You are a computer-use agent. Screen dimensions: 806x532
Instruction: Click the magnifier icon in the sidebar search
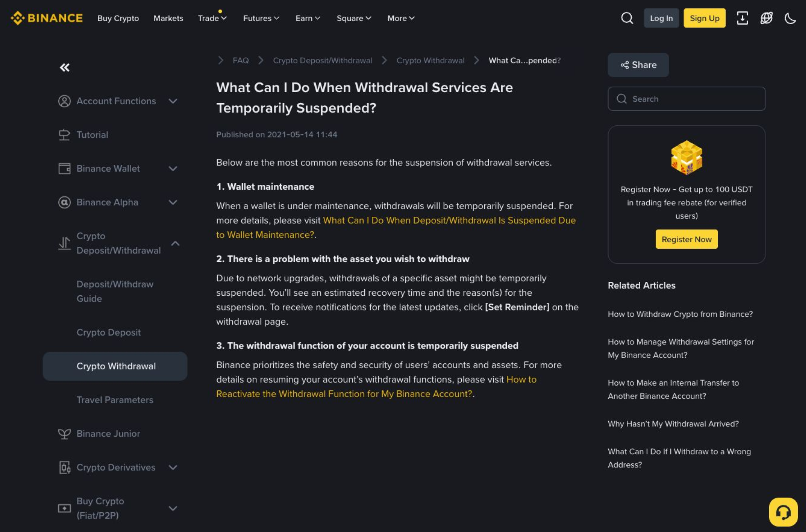[x=622, y=99]
